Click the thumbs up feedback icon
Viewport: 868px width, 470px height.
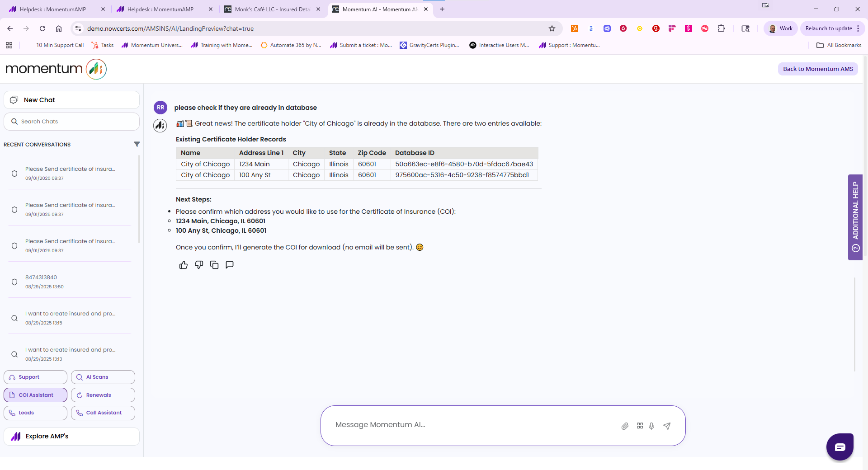[183, 265]
